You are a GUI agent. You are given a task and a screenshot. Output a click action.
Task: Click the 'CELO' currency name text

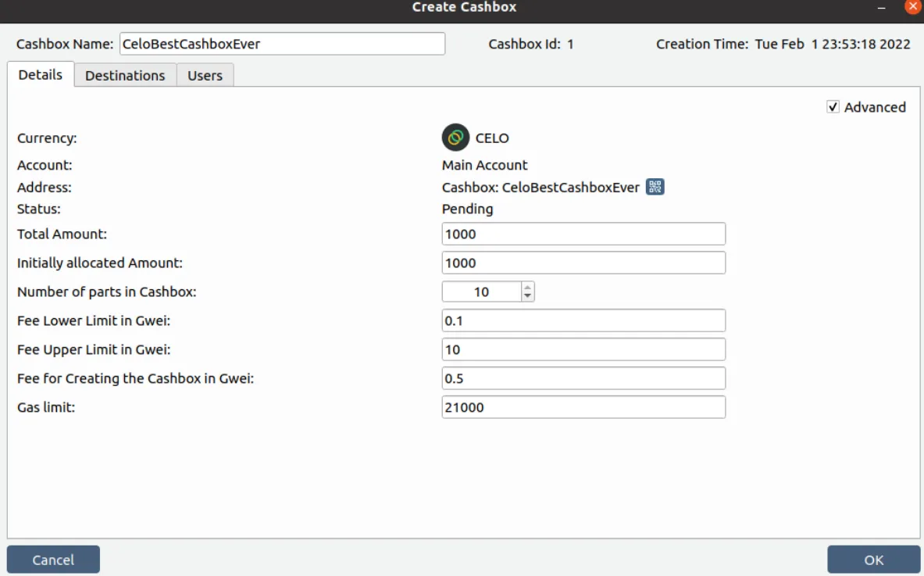point(492,138)
